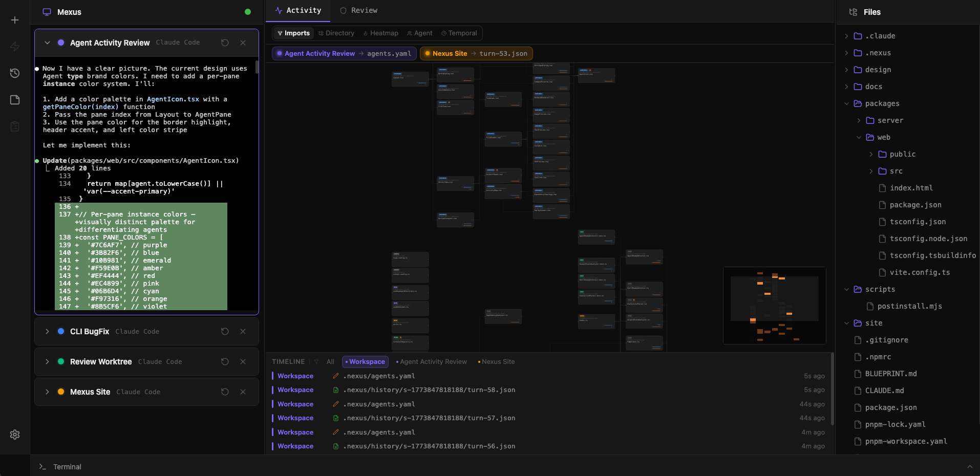This screenshot has width=980, height=476.
Task: Select the Agent view mode
Action: pos(419,33)
